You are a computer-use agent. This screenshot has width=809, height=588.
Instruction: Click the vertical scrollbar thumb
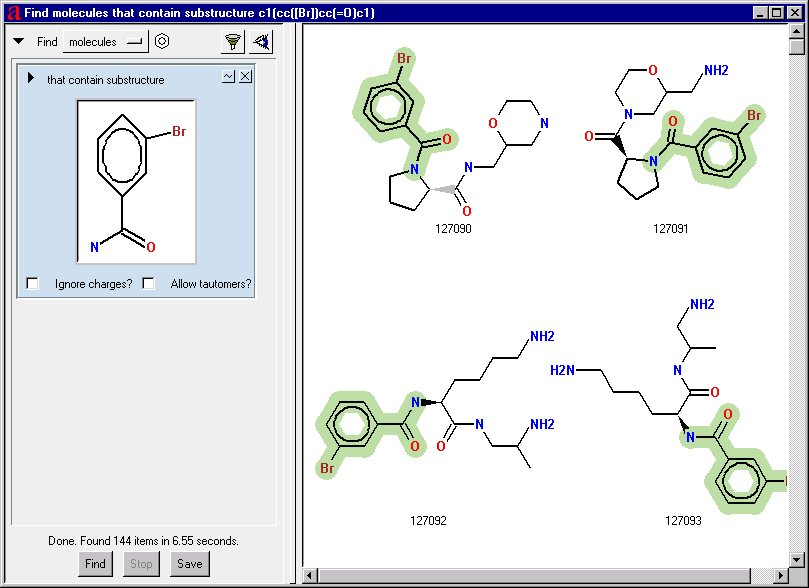(x=797, y=47)
